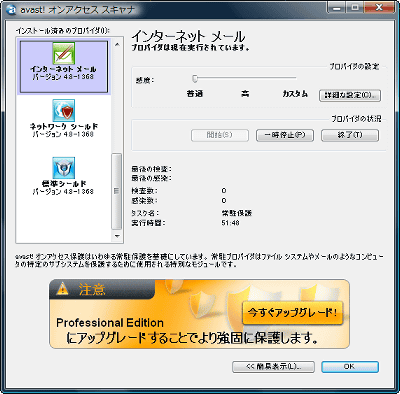
Task: Click the 51:48 run time value
Action: tap(230, 223)
